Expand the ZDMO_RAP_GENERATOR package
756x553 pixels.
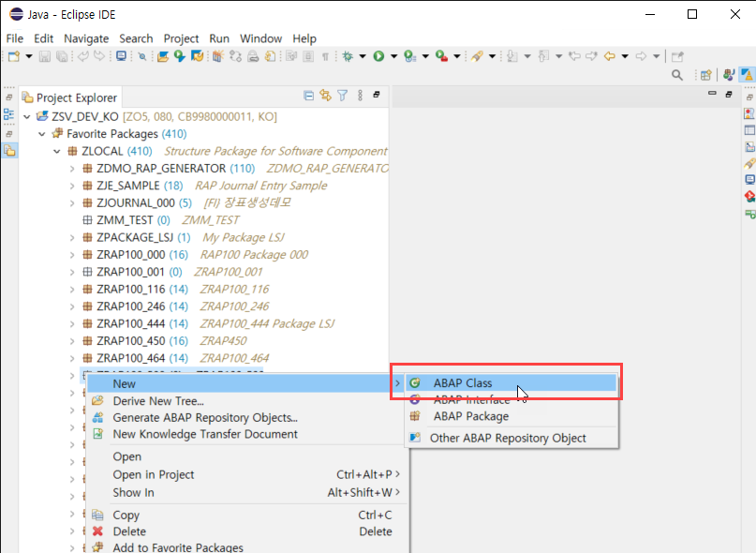coord(72,169)
